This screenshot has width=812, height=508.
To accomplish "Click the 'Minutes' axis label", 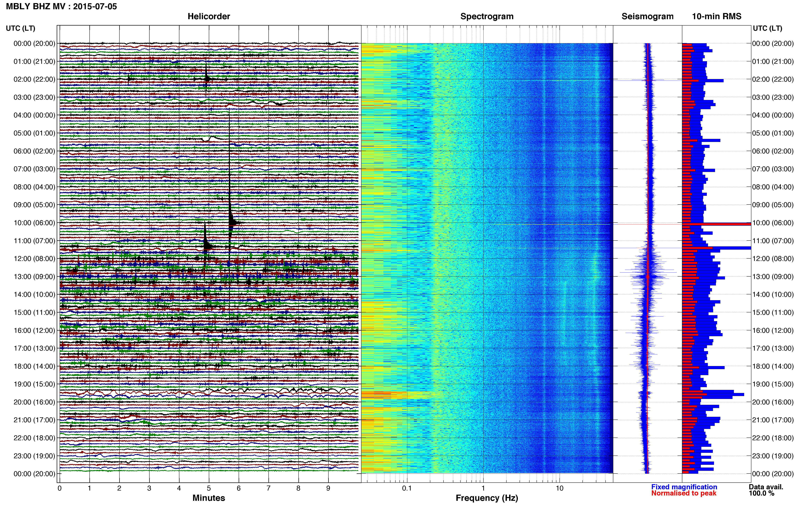I will tap(208, 498).
